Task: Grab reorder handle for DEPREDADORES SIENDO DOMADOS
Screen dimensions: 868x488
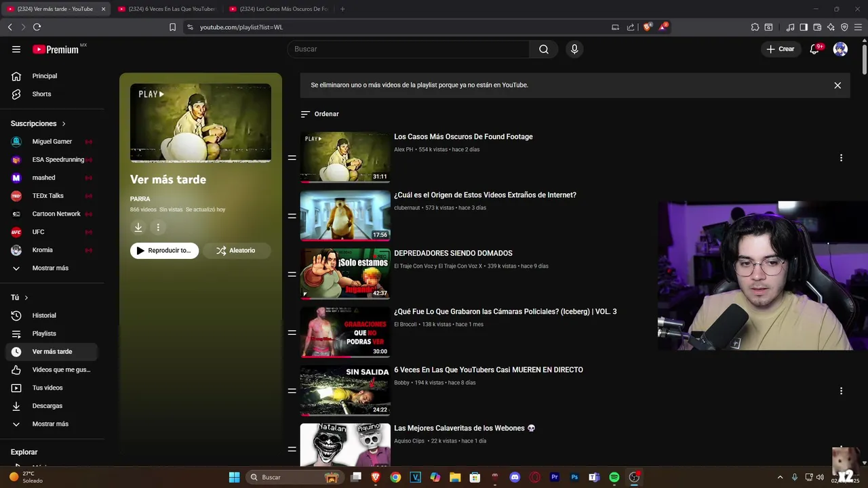Action: (292, 274)
